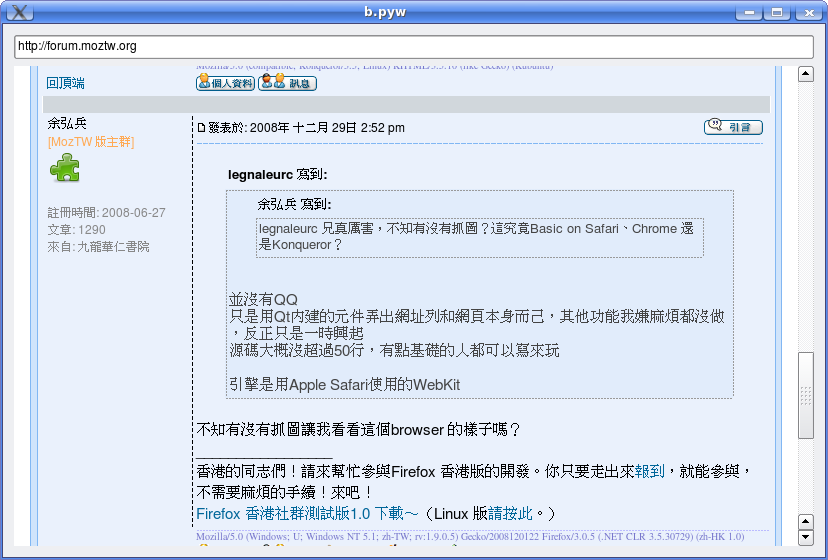Viewport: 828px width, 560px height.
Task: Click the 引言 quote button
Action: (733, 127)
